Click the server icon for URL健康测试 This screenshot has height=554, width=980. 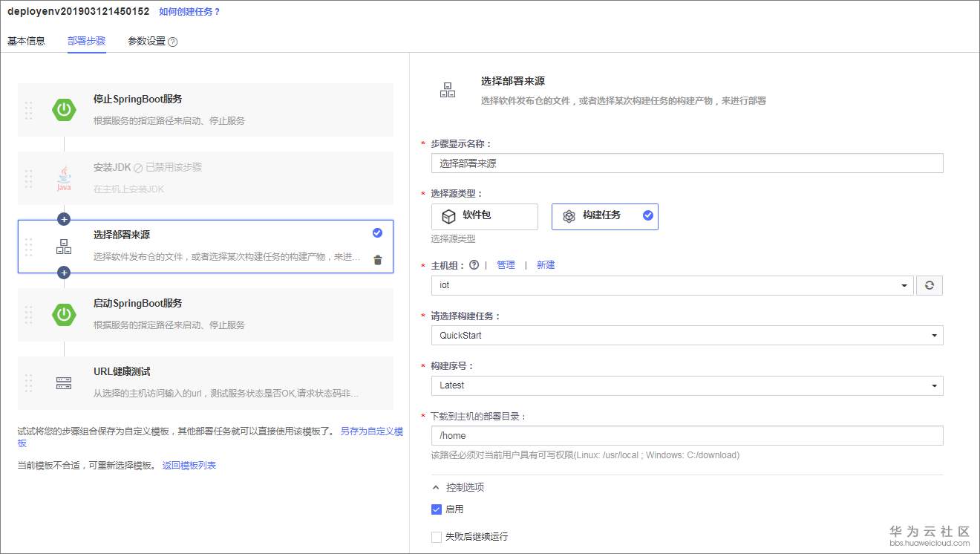pyautogui.click(x=64, y=383)
